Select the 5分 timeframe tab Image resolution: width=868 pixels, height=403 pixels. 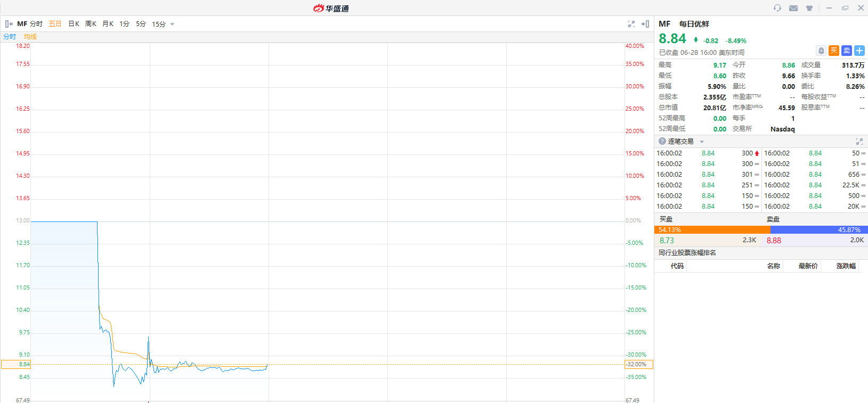click(141, 24)
